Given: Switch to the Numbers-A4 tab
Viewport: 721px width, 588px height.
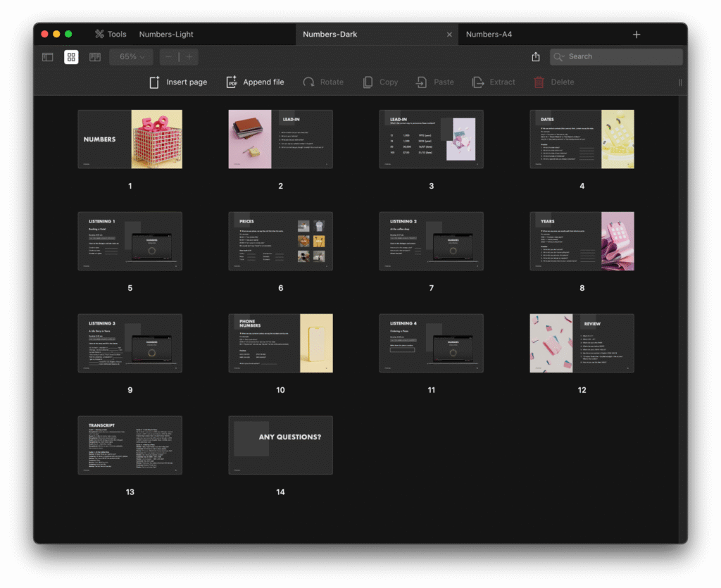Looking at the screenshot, I should 489,34.
